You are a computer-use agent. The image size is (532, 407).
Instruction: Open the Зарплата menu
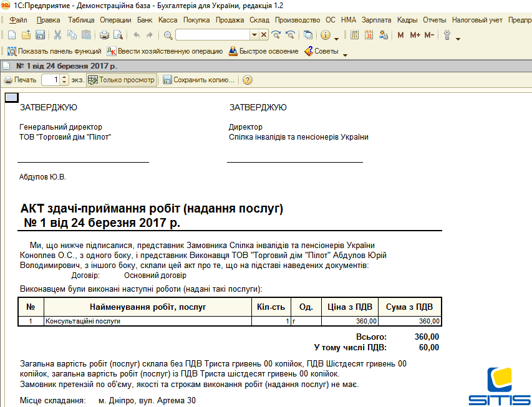376,20
